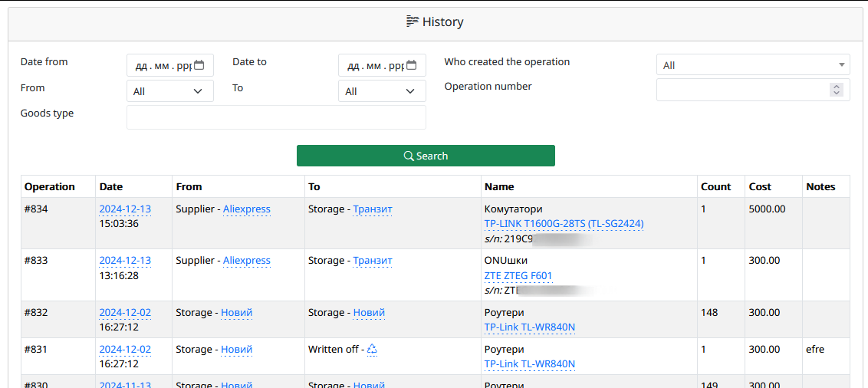Click the green Search button

[x=426, y=156]
